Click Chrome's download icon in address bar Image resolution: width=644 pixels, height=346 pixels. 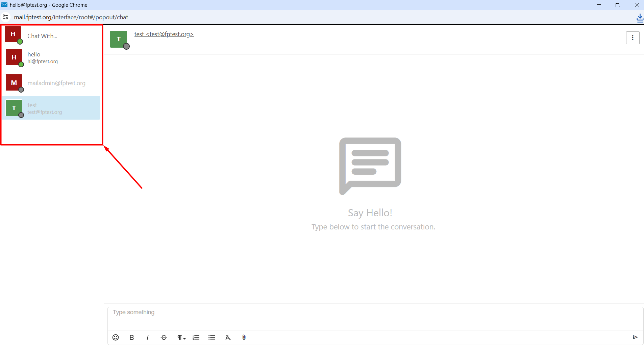pyautogui.click(x=640, y=18)
